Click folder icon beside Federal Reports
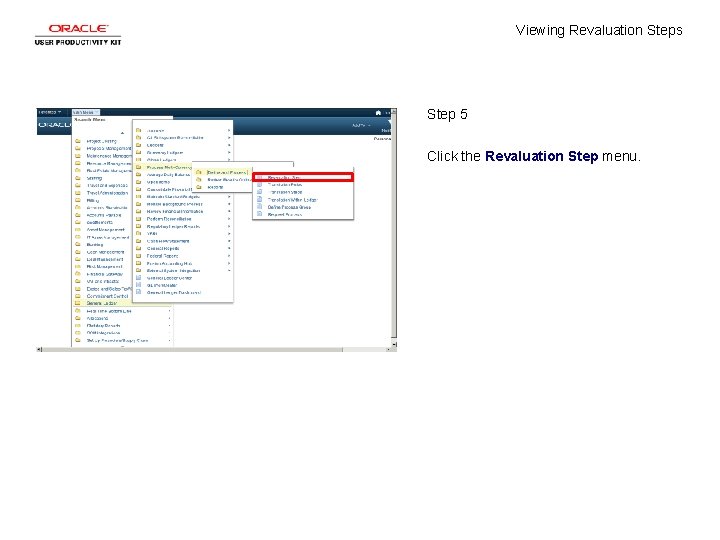 click(138, 256)
